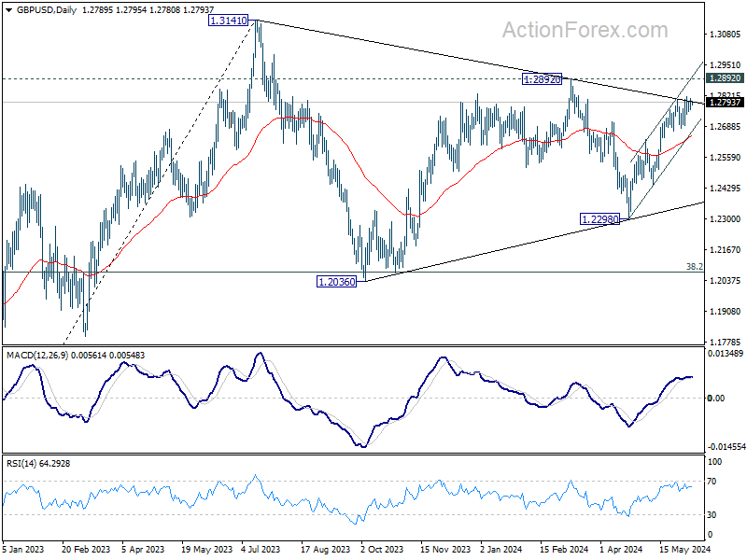This screenshot has height=560, width=747.
Task: Click the 1.30805 price scale value
Action: (x=726, y=35)
